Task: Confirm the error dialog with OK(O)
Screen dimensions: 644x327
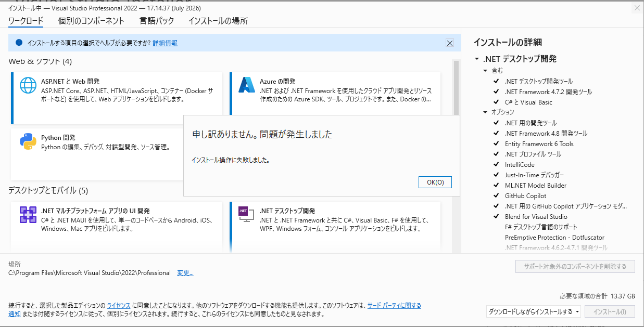Action: click(435, 182)
